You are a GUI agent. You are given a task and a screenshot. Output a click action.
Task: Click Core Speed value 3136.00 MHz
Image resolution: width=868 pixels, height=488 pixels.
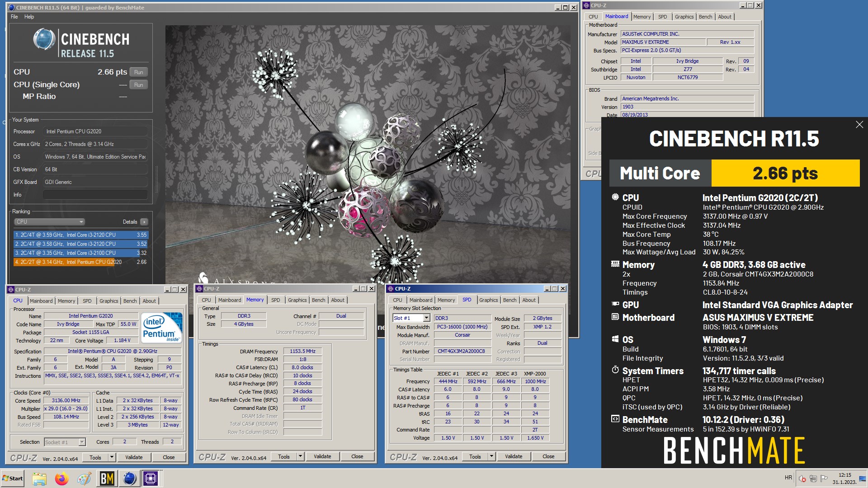(66, 400)
